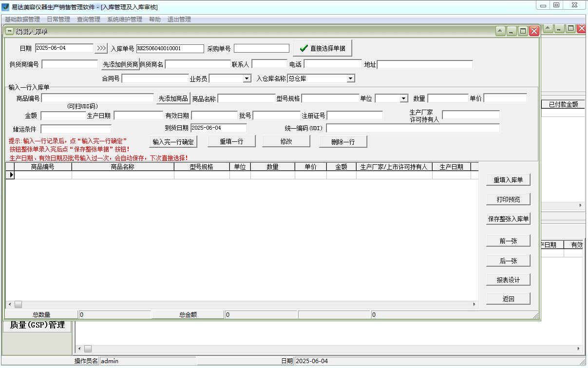Screen dimensions: 588x368
Task: Open the 基础数据管理 menu
Action: coord(21,19)
